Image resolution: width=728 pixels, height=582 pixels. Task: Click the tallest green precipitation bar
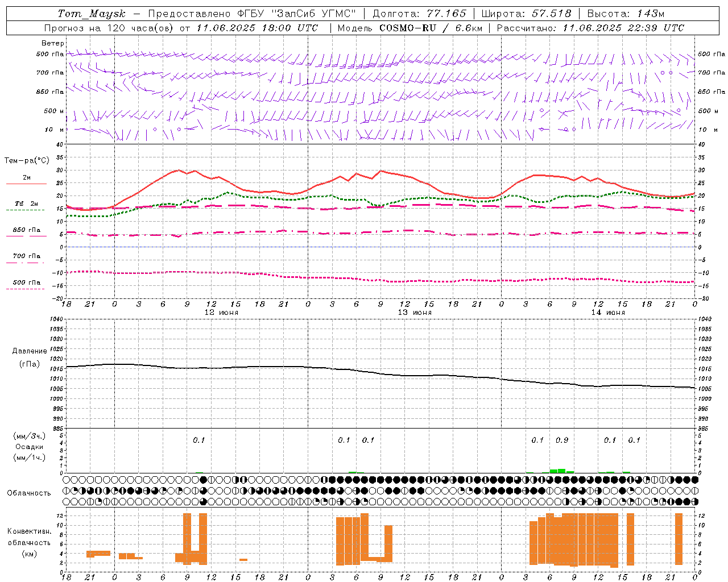(x=562, y=471)
